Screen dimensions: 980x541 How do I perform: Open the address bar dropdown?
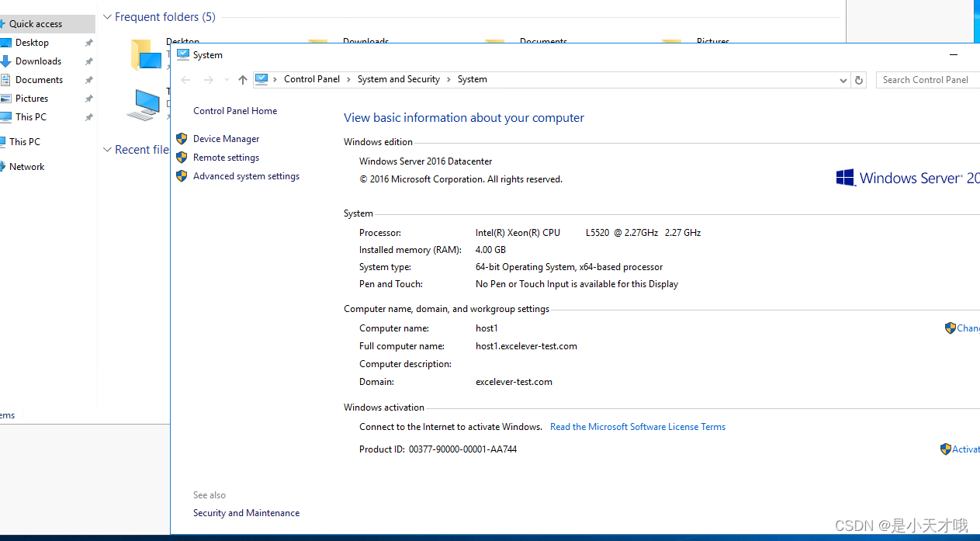coord(843,79)
